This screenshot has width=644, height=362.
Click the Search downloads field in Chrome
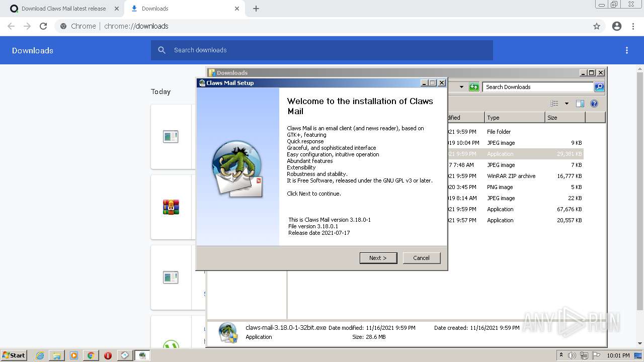(322, 50)
